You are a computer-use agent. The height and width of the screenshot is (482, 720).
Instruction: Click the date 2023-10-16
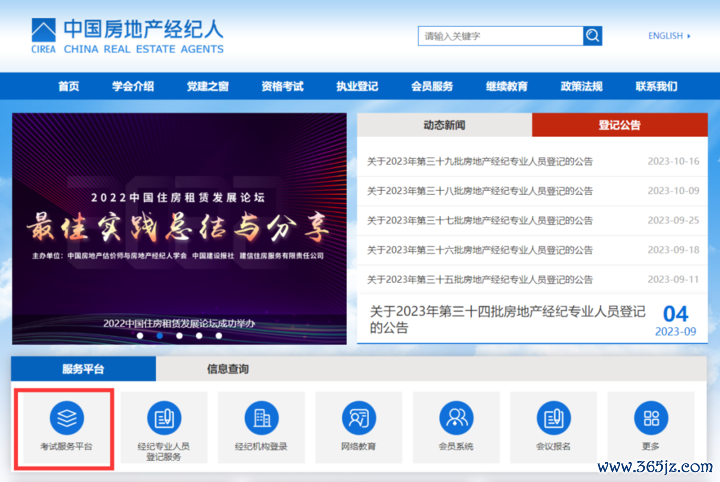pos(673,162)
